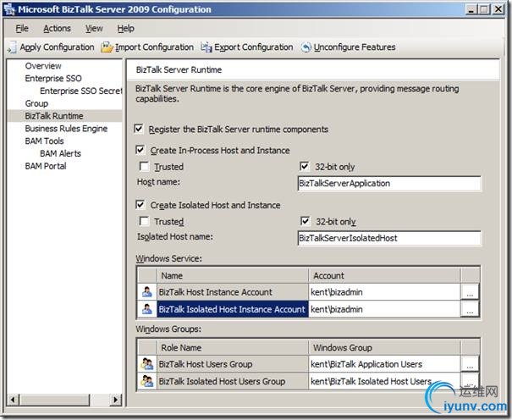
Task: Enable Trusted for the In-Process host
Action: [x=144, y=166]
